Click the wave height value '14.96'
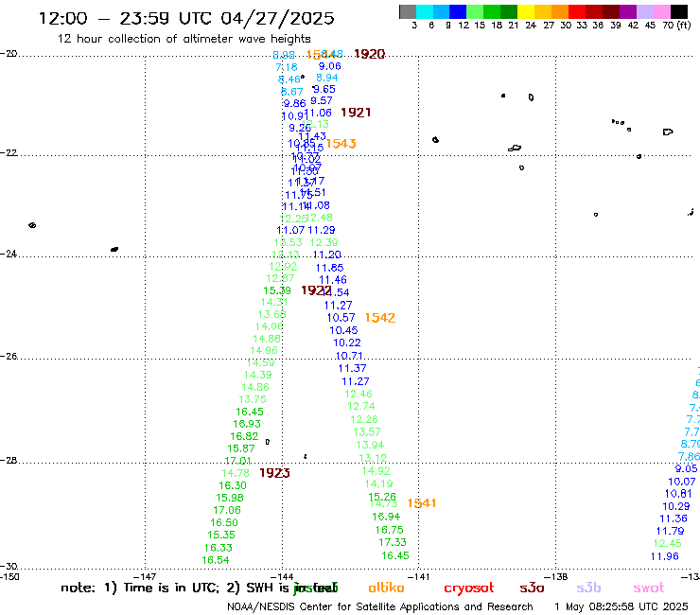This screenshot has width=700, height=615. [264, 351]
